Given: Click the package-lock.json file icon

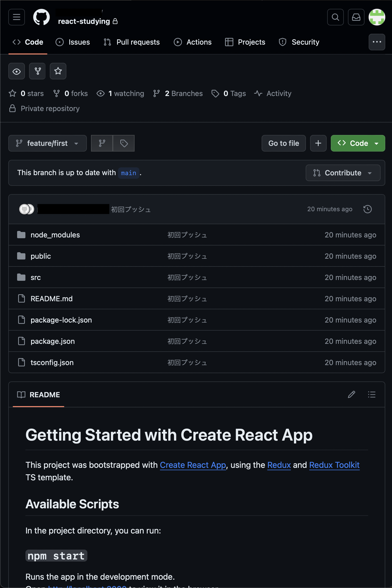Looking at the screenshot, I should 22,320.
